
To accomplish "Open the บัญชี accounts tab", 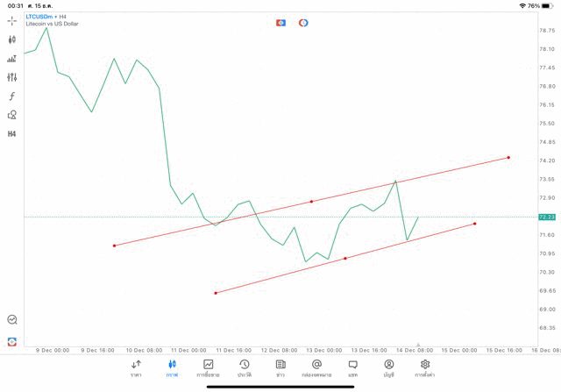I will tap(389, 367).
